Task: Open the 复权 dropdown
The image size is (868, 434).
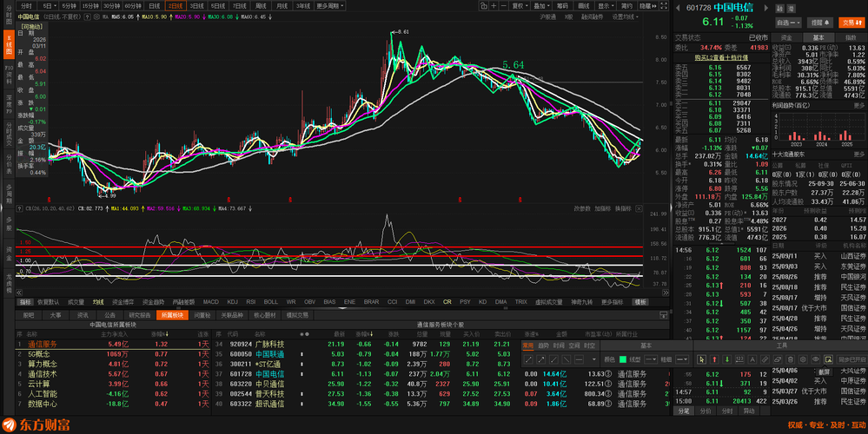Action: coord(520,6)
